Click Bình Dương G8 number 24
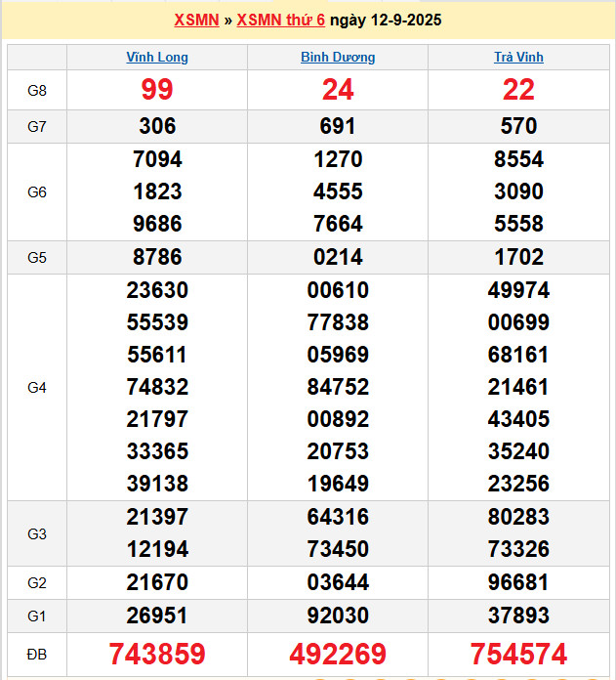This screenshot has width=616, height=680. [x=338, y=90]
